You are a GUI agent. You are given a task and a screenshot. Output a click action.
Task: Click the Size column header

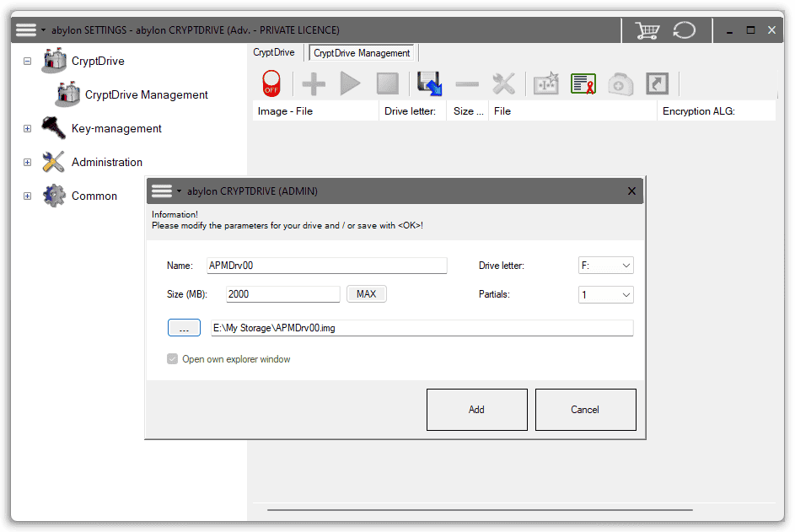pyautogui.click(x=467, y=111)
